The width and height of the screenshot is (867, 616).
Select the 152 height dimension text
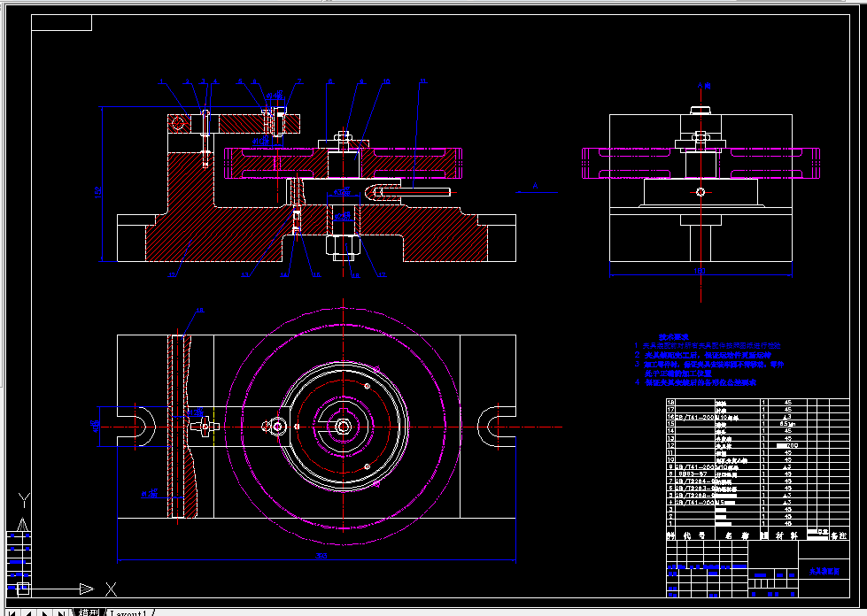point(98,191)
